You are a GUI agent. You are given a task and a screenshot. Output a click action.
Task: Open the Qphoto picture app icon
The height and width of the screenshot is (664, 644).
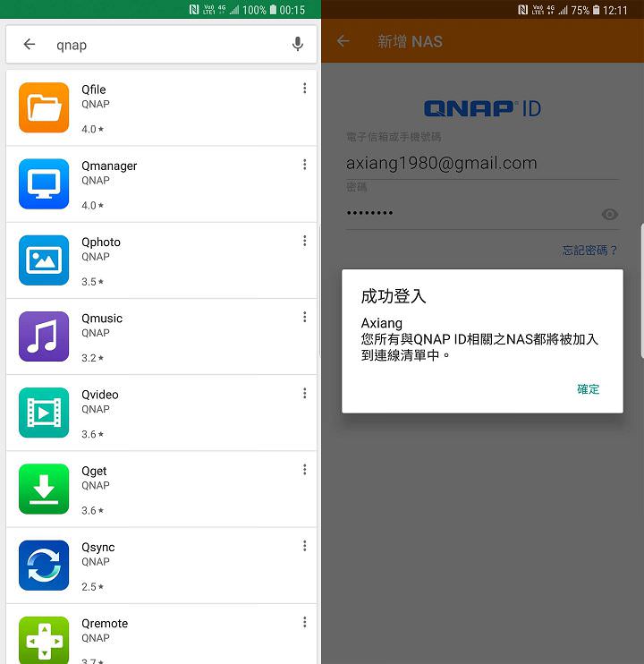(44, 260)
